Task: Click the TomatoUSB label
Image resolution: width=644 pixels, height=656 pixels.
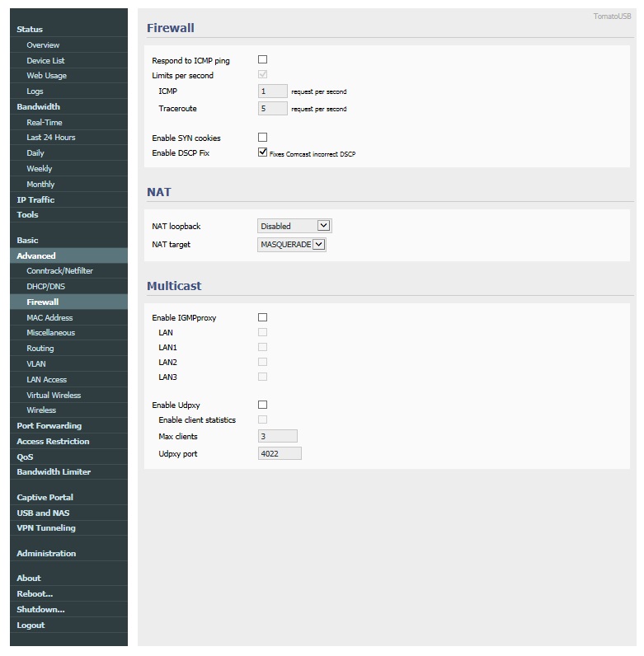Action: [x=612, y=16]
